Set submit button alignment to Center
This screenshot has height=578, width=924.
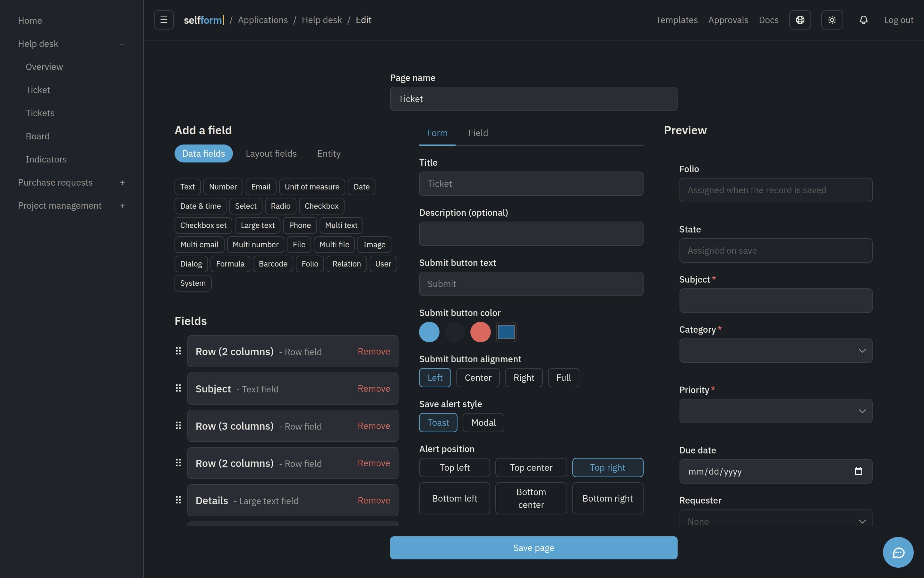tap(478, 378)
